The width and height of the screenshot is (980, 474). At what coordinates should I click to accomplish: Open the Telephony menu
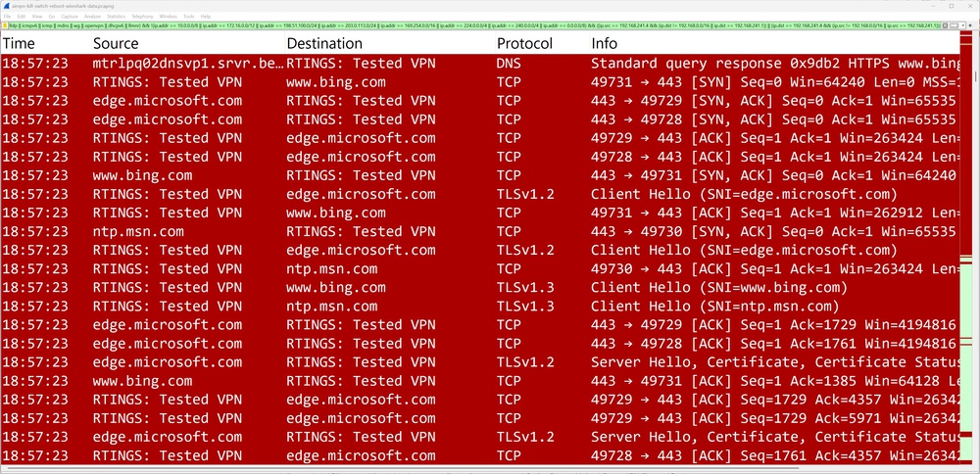pyautogui.click(x=142, y=17)
